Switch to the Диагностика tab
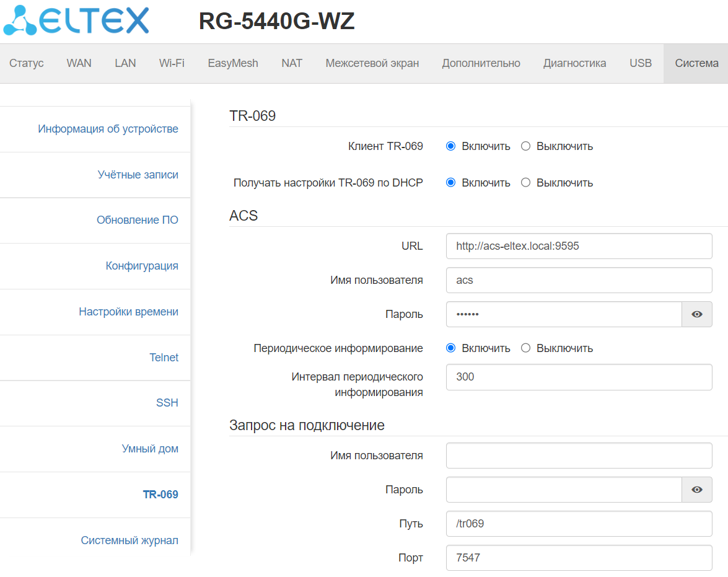The image size is (728, 577). [574, 63]
